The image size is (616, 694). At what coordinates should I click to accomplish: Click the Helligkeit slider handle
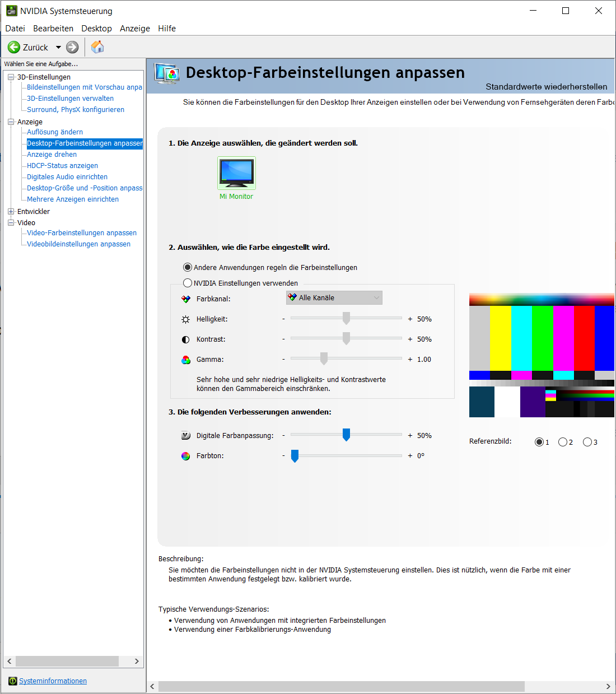[x=346, y=318]
